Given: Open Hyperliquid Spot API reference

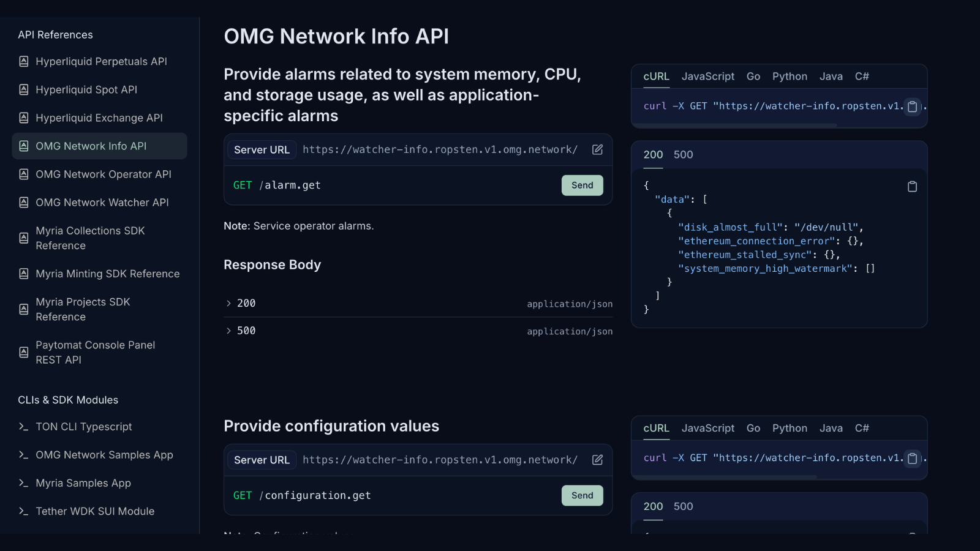Looking at the screenshot, I should tap(99, 89).
